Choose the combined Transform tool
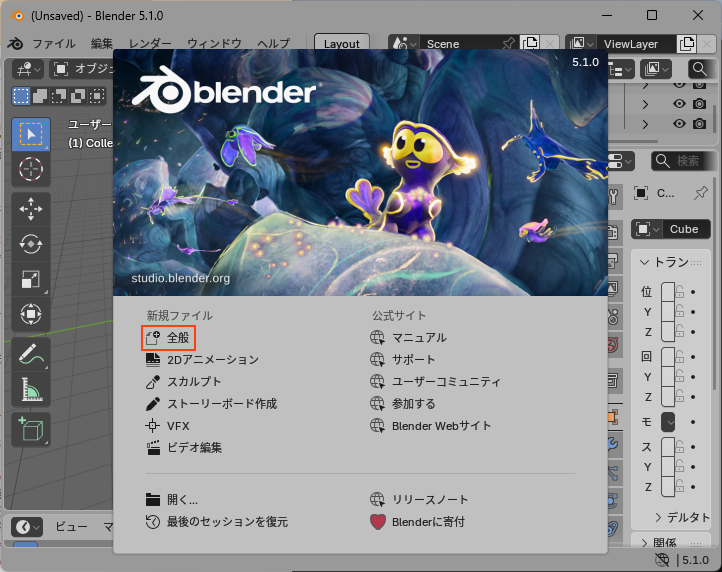 (31, 314)
